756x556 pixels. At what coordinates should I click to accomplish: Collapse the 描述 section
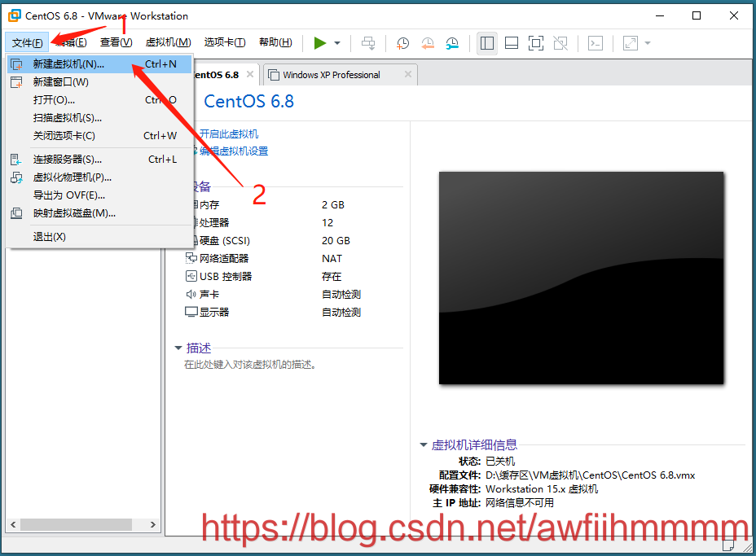click(178, 348)
